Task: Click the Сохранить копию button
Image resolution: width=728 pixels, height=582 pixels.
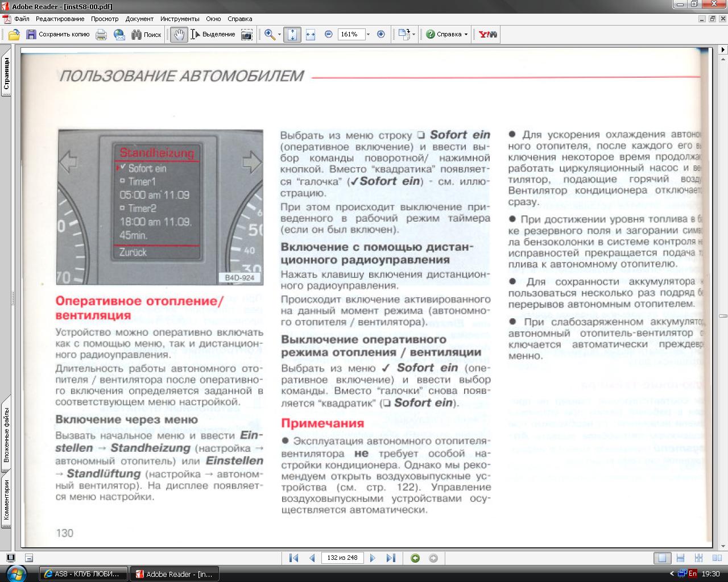Action: point(57,35)
